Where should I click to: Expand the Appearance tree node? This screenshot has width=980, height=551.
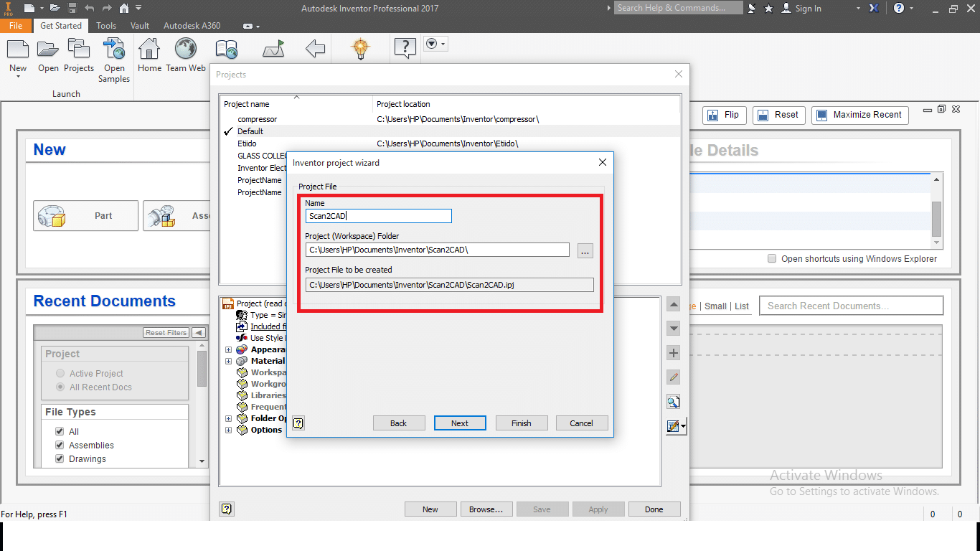pos(228,349)
